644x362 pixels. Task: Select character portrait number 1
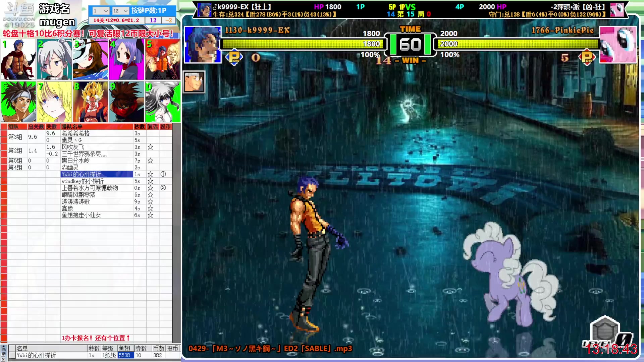18,59
